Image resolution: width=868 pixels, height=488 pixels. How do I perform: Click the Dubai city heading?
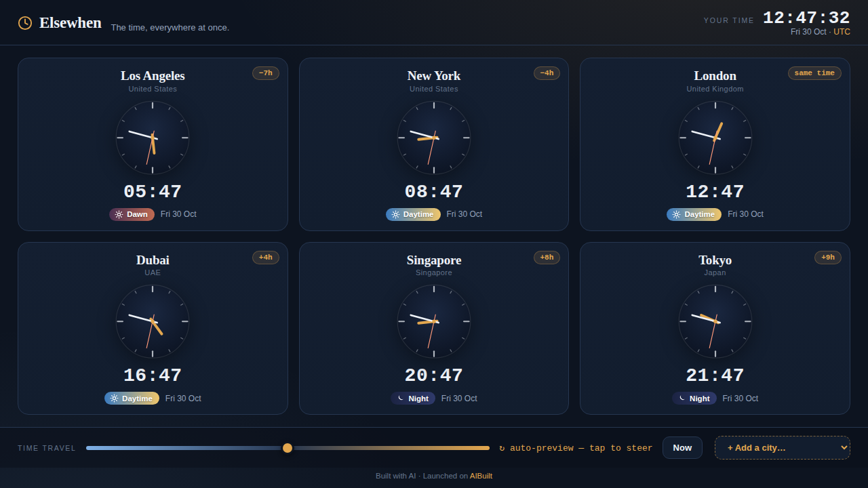coord(153,260)
